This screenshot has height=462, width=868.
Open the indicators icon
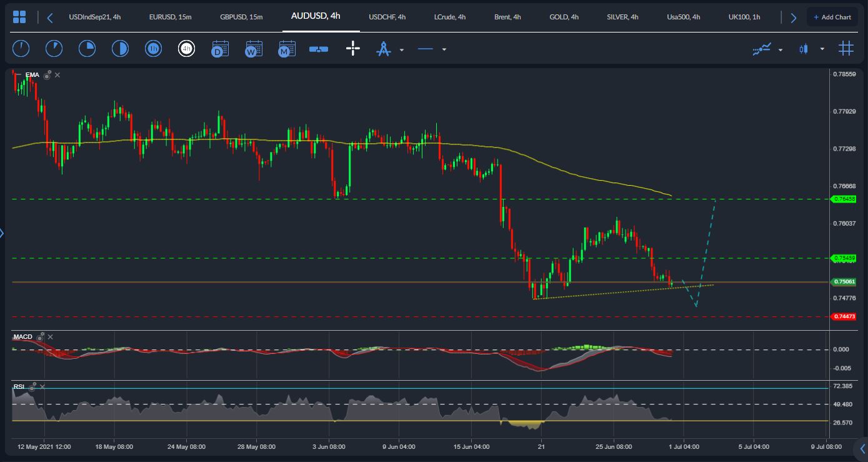pos(762,49)
